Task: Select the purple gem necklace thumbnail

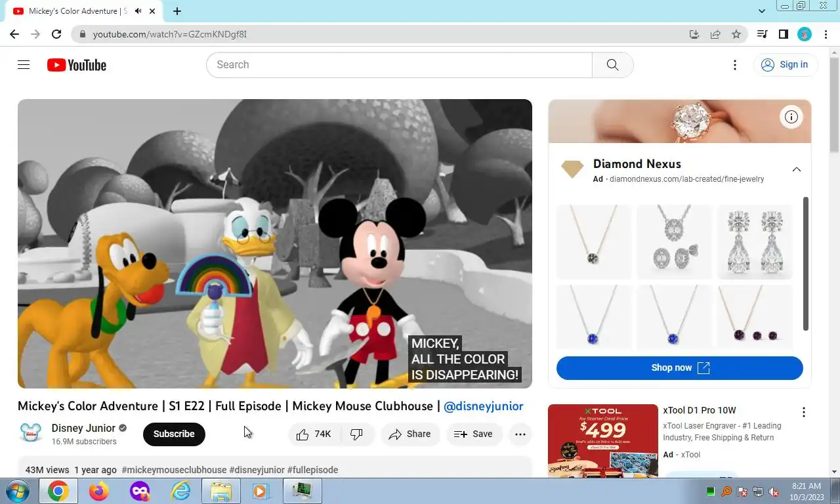Action: (755, 317)
